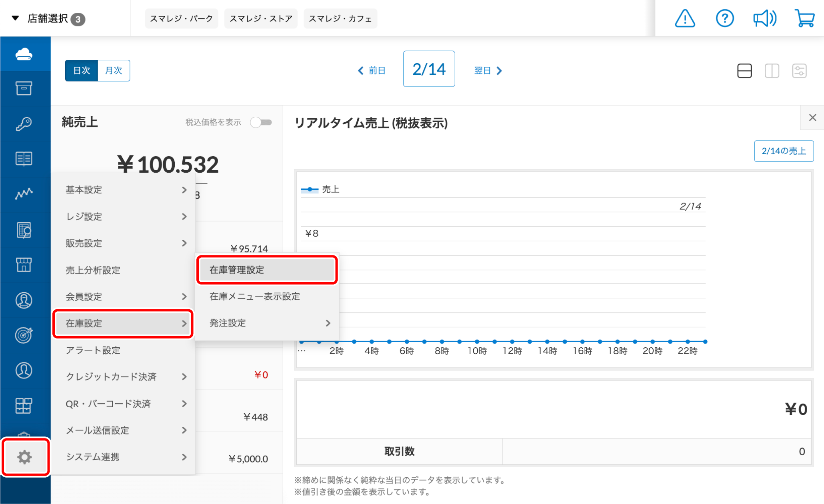Viewport: 824px width, 504px height.
Task: Click the ¥100.532 net sales amount
Action: (168, 164)
